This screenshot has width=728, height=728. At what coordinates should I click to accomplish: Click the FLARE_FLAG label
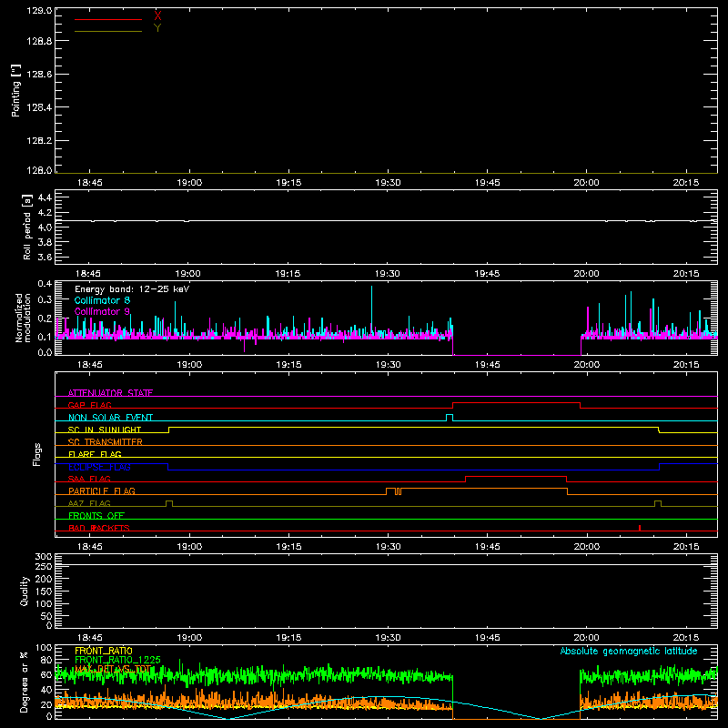pos(95,454)
